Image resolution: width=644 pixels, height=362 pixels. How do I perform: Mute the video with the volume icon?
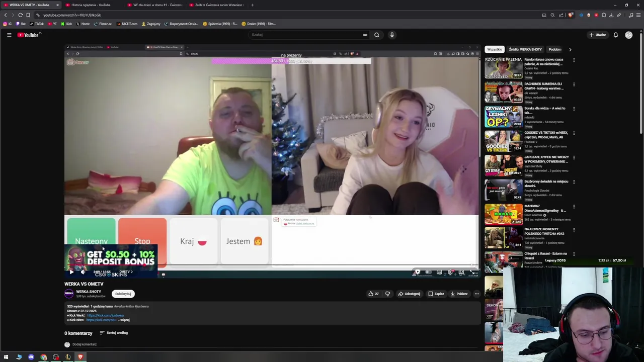pos(83,272)
